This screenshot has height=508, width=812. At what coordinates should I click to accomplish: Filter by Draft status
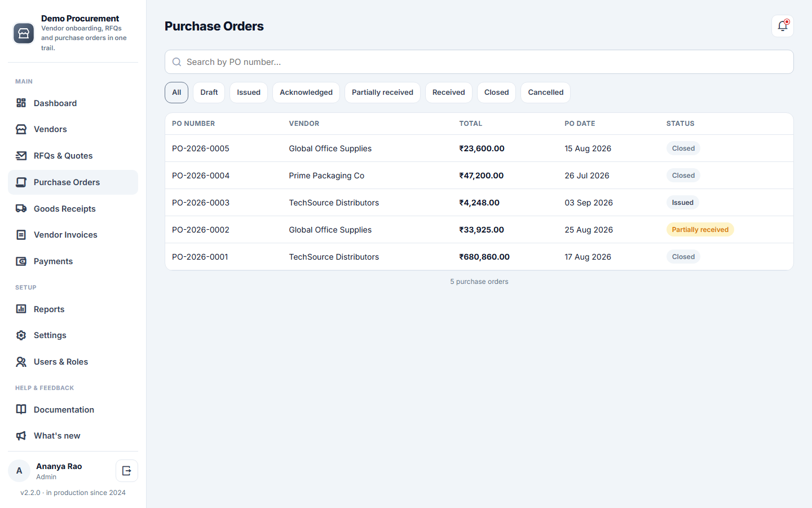coord(209,93)
